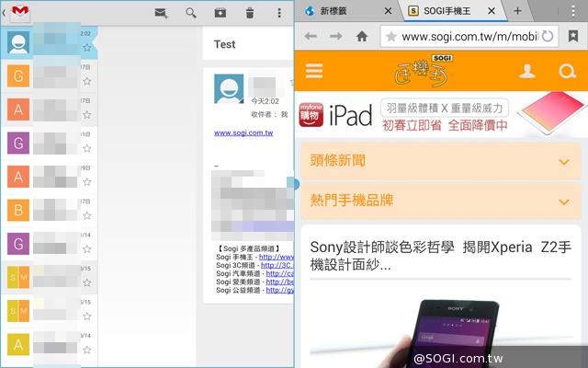Bookmark page with star in address bar
Screen dimensions: 588x368
click(x=391, y=37)
